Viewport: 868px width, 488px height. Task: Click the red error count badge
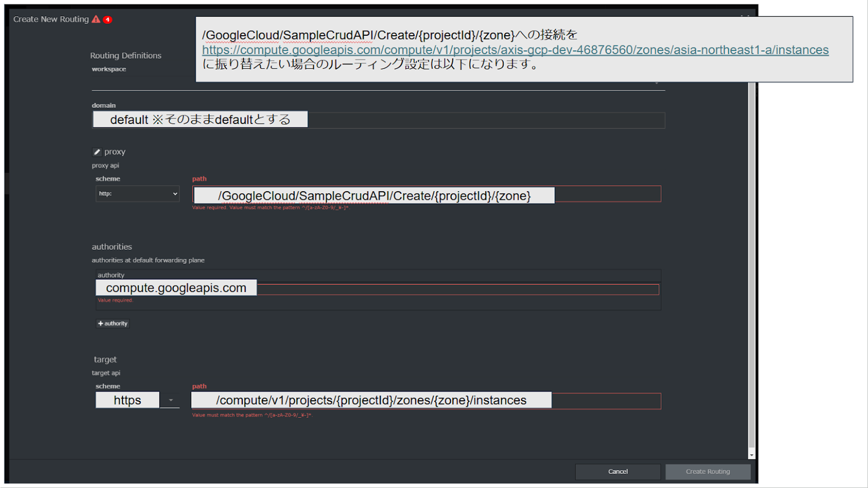pos(108,19)
